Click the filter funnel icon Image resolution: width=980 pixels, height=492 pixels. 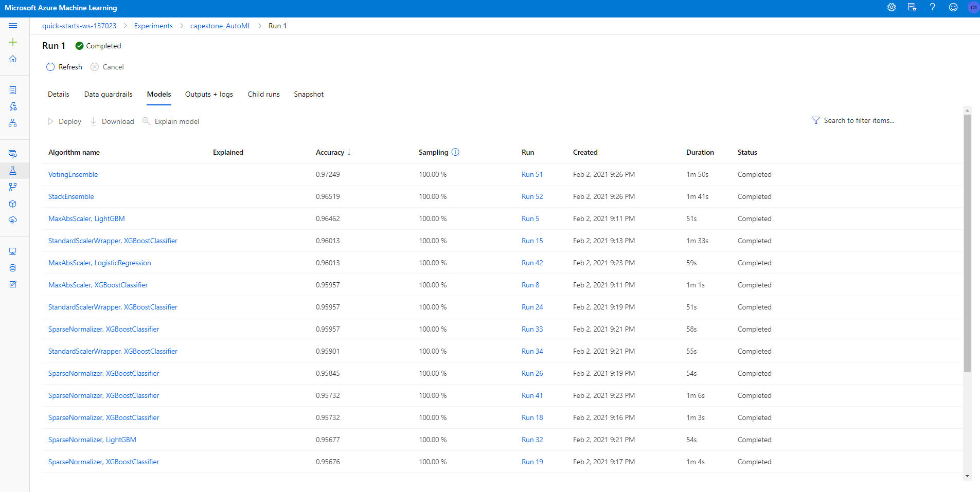(816, 120)
